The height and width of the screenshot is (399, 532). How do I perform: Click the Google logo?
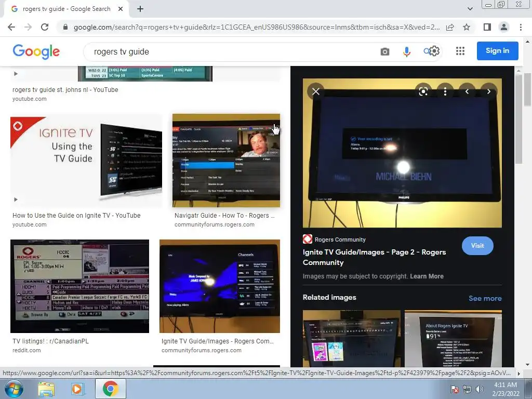coord(36,51)
